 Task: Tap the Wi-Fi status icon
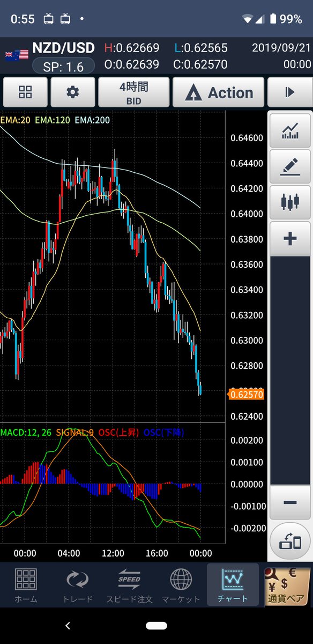coord(247,19)
